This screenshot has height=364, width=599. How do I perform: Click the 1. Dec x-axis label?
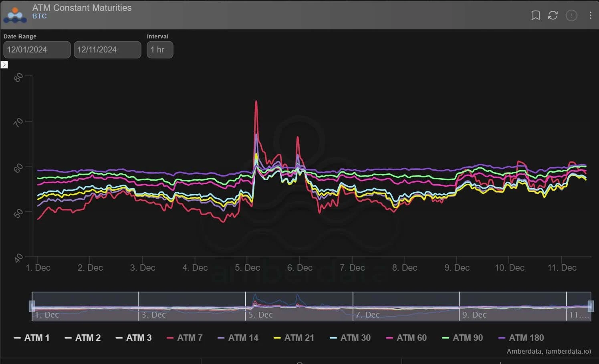click(38, 267)
